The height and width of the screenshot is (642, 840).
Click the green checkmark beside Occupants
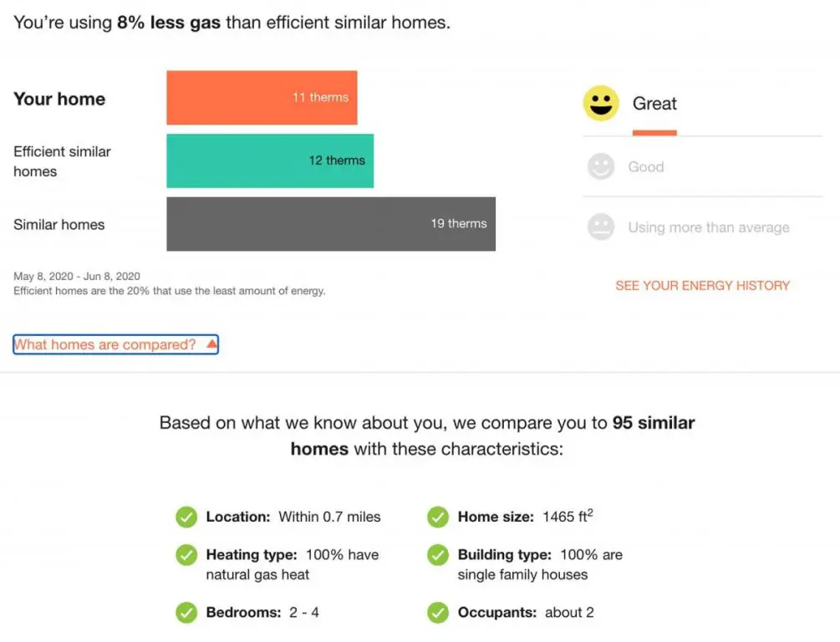coord(438,613)
